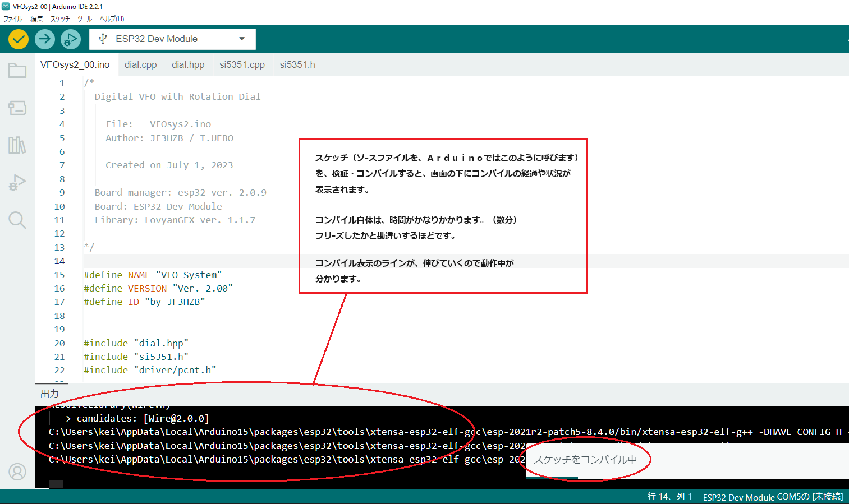The image size is (849, 504).
Task: Click line number 20 in the gutter
Action: click(59, 343)
